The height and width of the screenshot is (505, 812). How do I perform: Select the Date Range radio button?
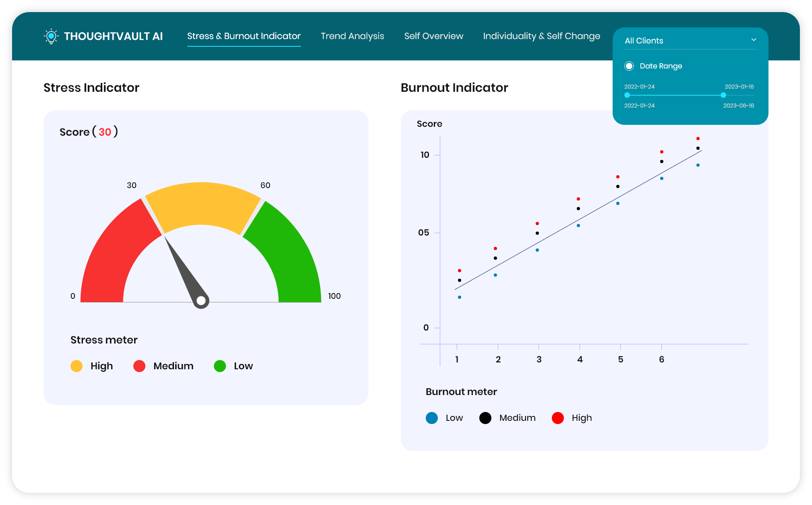pyautogui.click(x=629, y=66)
